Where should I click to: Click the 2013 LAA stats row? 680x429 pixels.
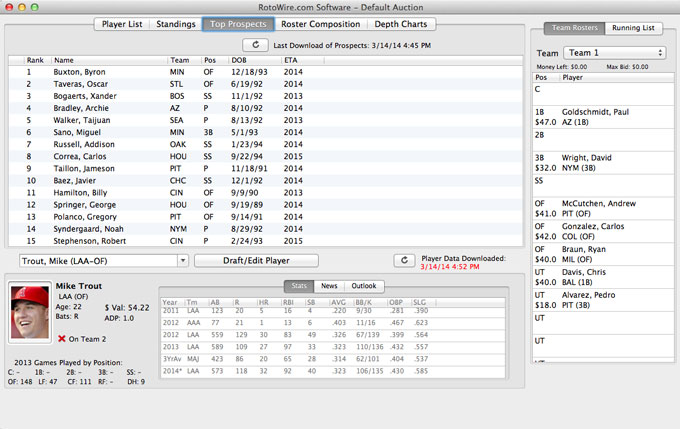(x=333, y=347)
